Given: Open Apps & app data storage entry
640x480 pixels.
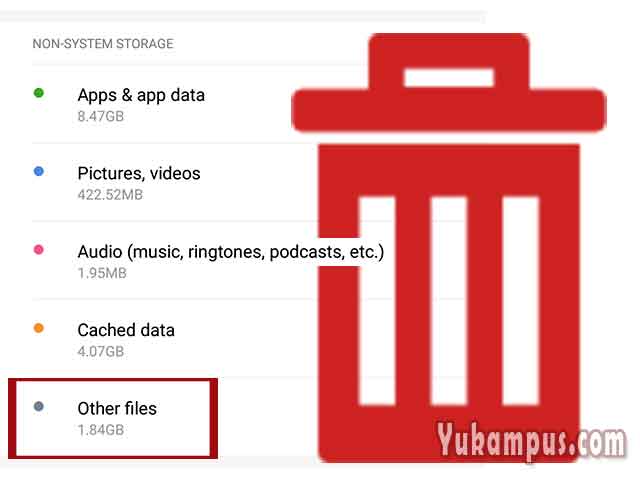Looking at the screenshot, I should [141, 96].
